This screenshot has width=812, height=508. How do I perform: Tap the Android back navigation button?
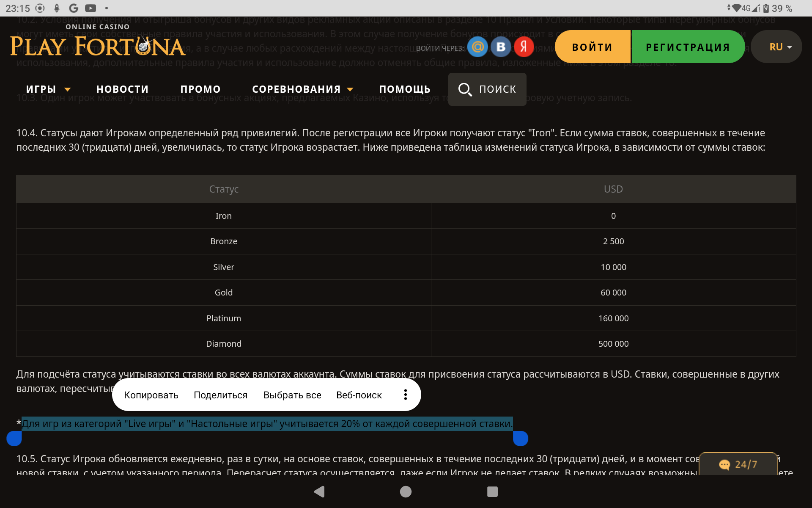(319, 491)
